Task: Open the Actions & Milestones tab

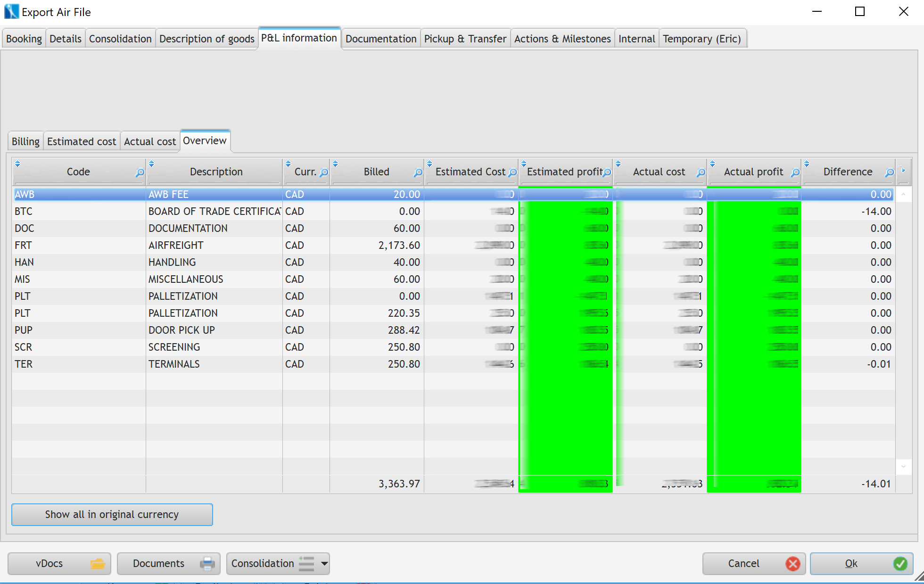Action: tap(562, 39)
